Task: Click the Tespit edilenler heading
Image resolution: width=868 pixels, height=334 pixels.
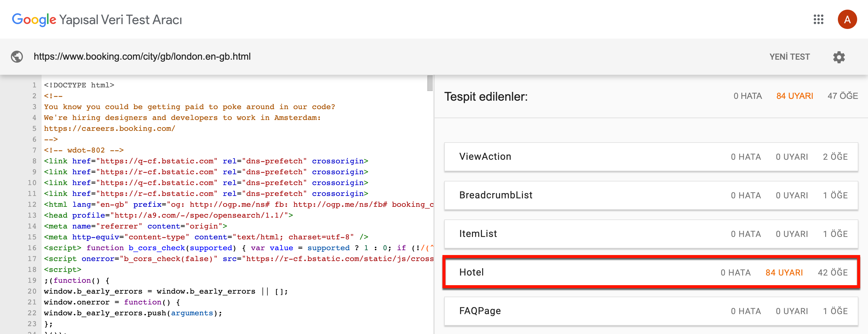Action: (x=486, y=97)
